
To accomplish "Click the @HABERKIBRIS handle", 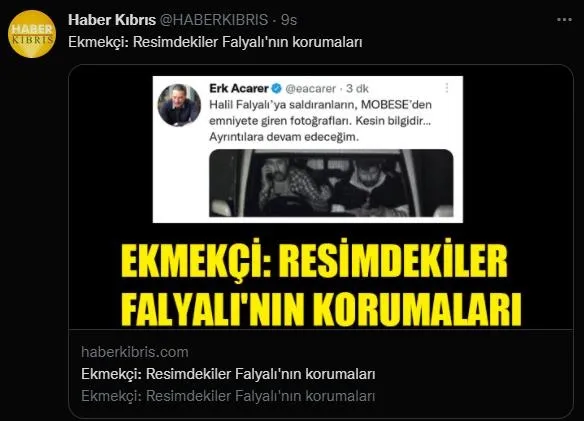I will [x=214, y=20].
